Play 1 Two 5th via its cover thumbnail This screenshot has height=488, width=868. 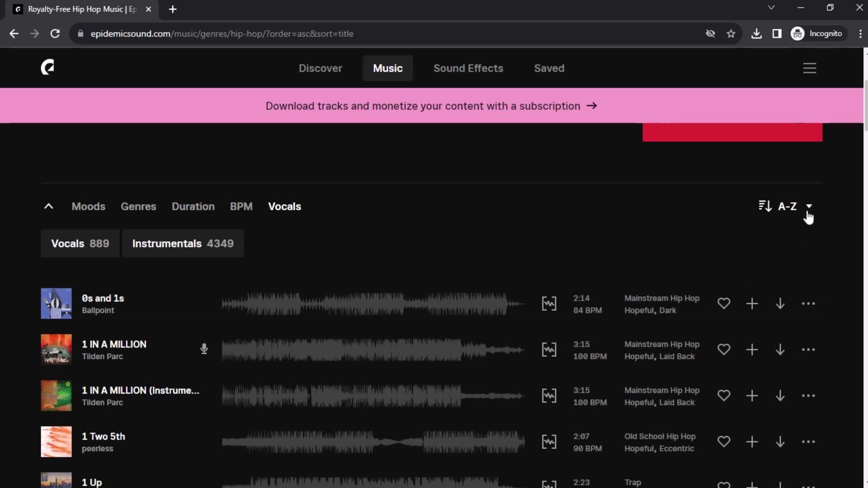click(56, 442)
